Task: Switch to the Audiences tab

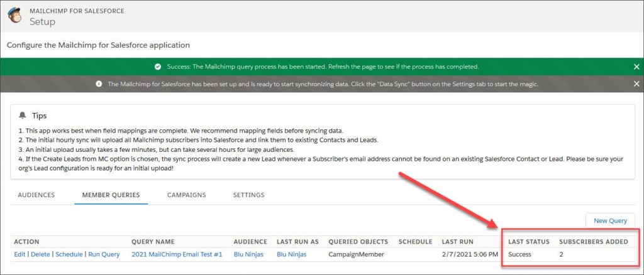Action: (36, 195)
